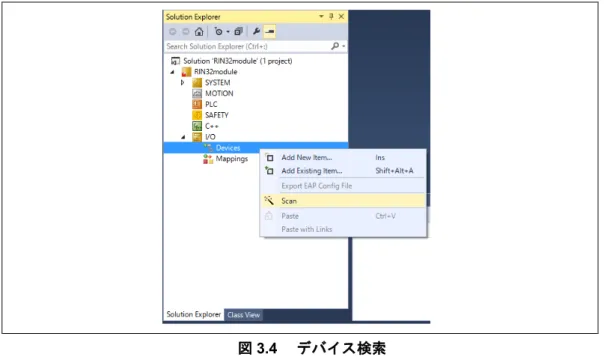The height and width of the screenshot is (363, 604).
Task: Click the pin auto-hide icon
Action: tap(331, 16)
